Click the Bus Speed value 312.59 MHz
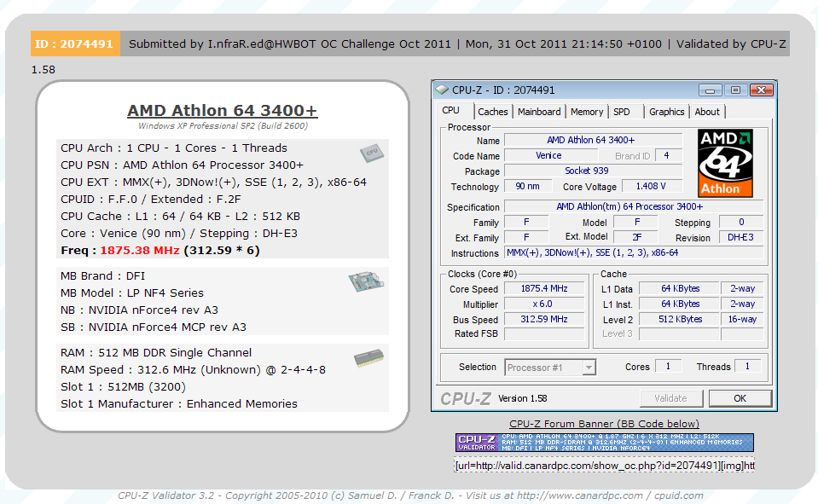Screen dimensions: 818x504 tap(544, 319)
